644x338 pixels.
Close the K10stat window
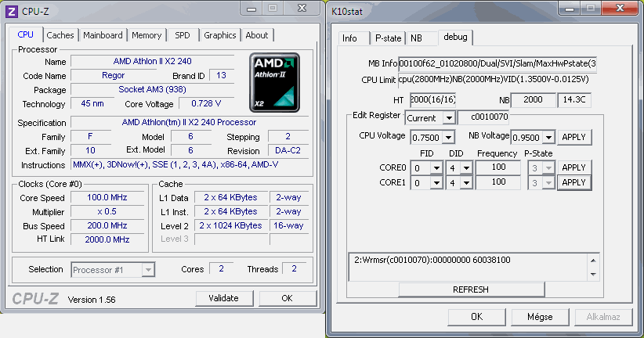click(620, 8)
